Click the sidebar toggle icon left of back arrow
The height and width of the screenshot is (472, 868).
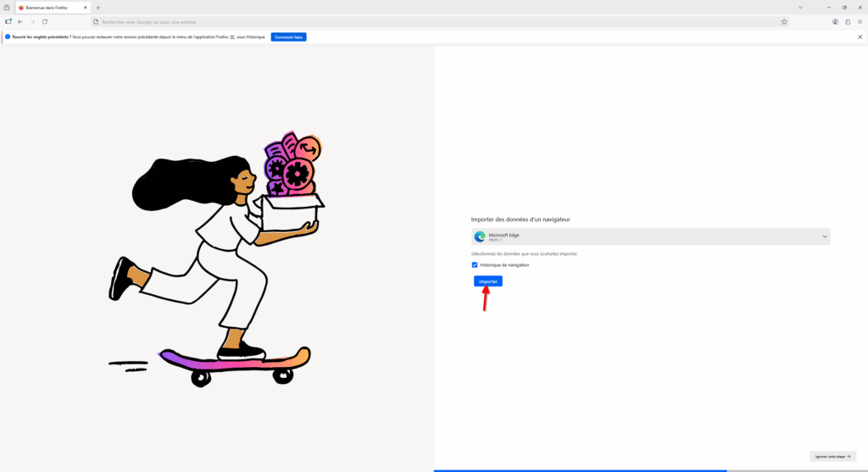[8, 21]
